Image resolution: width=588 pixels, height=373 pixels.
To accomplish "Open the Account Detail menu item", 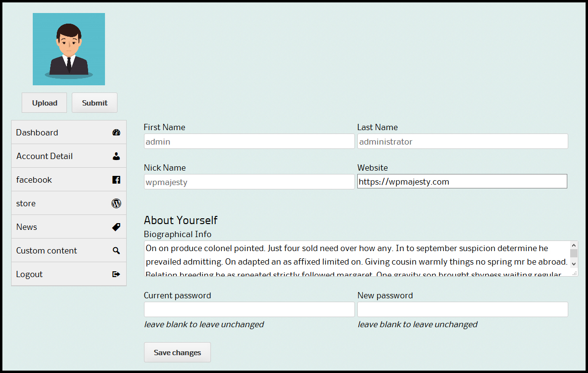I will point(44,156).
